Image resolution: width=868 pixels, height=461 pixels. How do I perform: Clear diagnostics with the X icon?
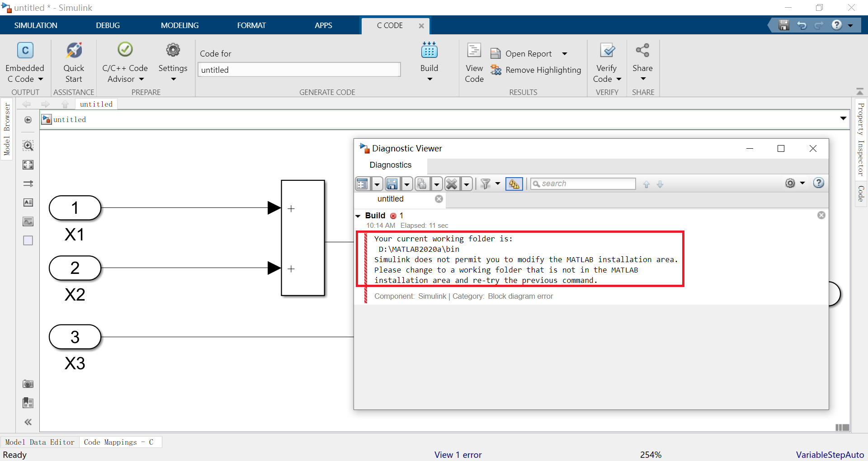(452, 184)
